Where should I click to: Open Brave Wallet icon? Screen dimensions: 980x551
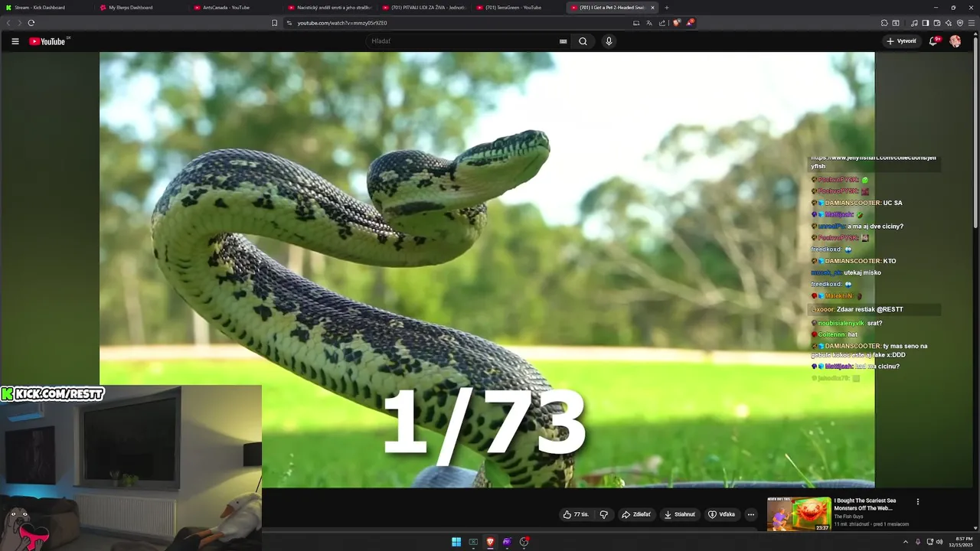(937, 23)
